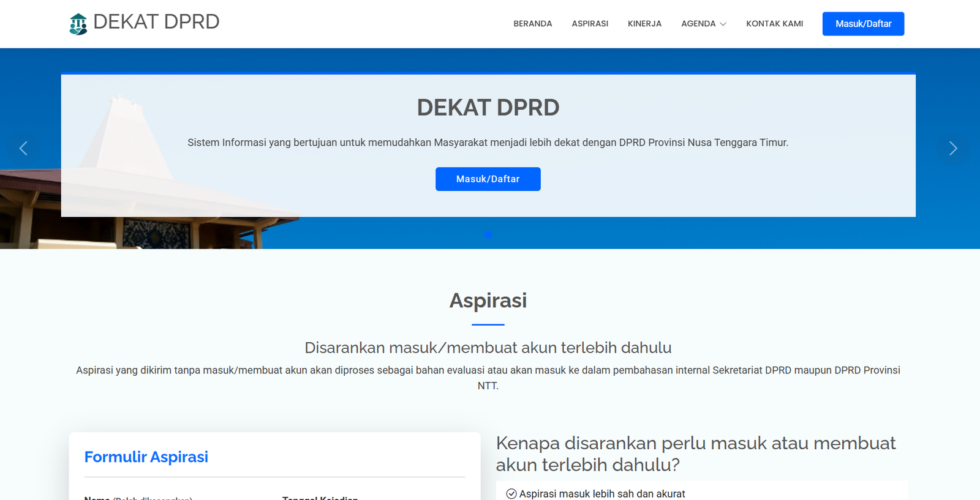980x500 pixels.
Task: Open the KINERJA menu item
Action: (x=644, y=24)
